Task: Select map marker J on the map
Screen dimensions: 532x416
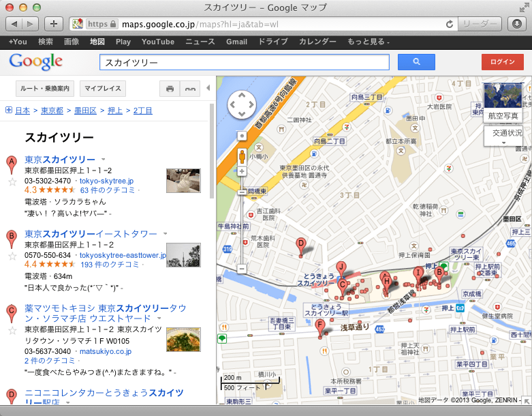Action: [341, 269]
